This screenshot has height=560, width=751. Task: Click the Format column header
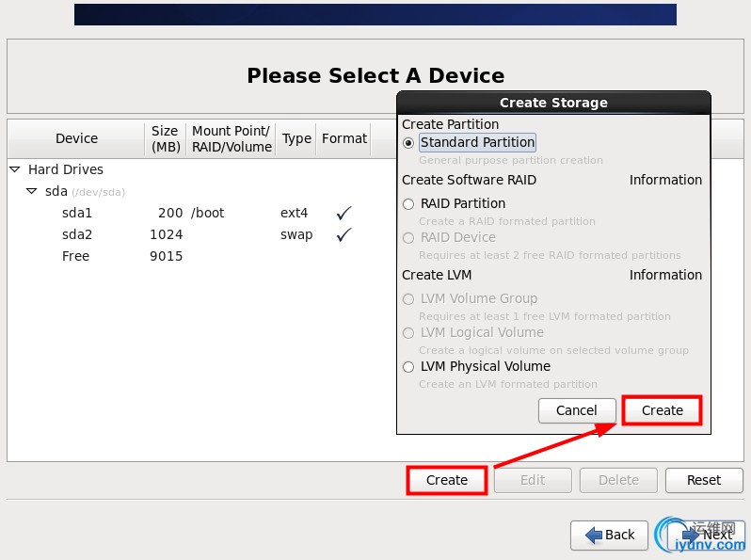click(x=344, y=138)
